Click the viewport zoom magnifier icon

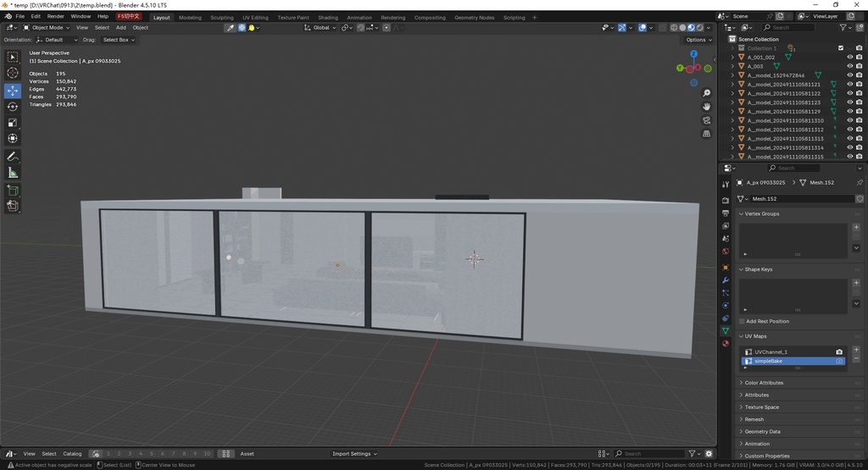pos(706,93)
